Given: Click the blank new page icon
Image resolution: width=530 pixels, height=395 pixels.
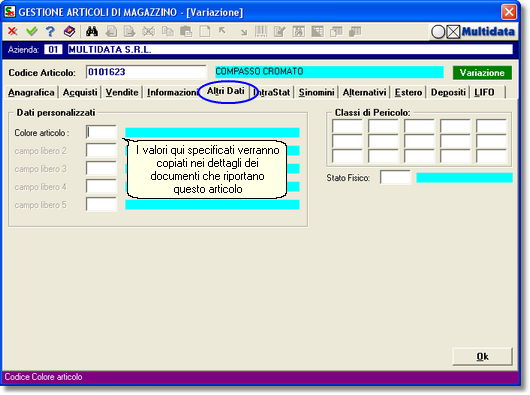Looking at the screenshot, I should 204,32.
